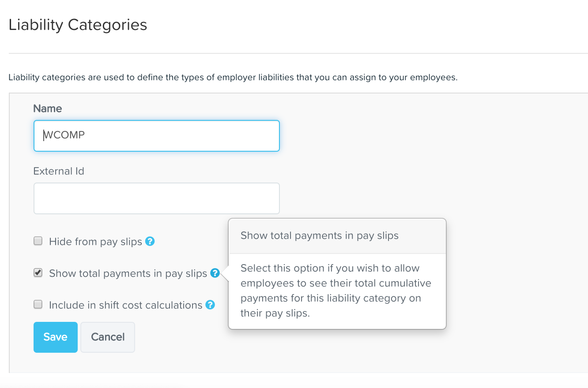Focus the Name field containing WCOMP
The height and width of the screenshot is (388, 588).
click(157, 136)
